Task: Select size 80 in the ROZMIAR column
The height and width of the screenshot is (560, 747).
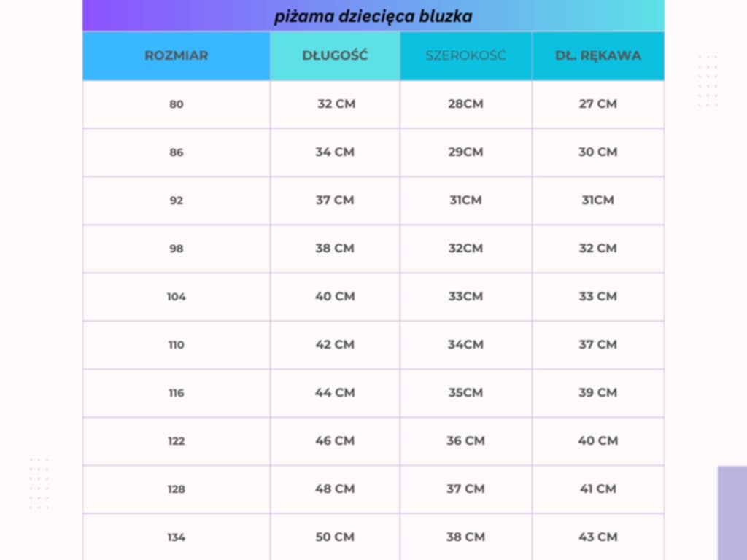Action: tap(176, 104)
